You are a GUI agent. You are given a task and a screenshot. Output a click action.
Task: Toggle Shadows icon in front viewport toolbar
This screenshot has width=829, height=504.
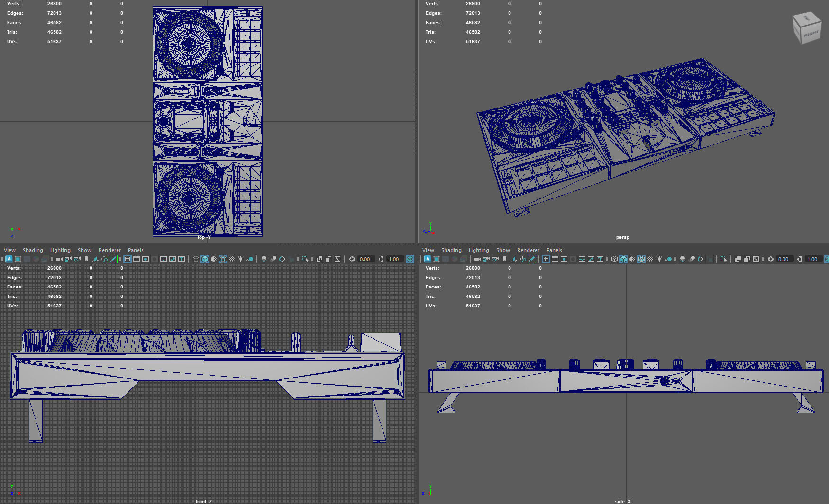(x=250, y=259)
